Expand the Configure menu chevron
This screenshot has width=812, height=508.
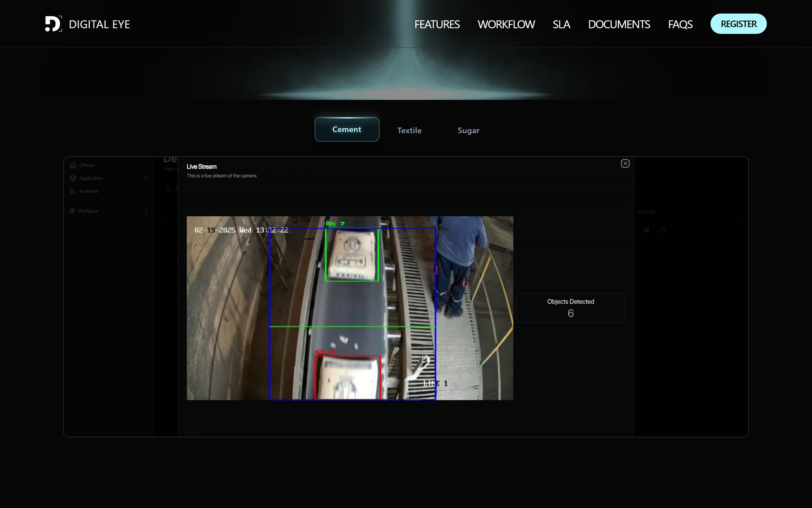click(x=146, y=211)
